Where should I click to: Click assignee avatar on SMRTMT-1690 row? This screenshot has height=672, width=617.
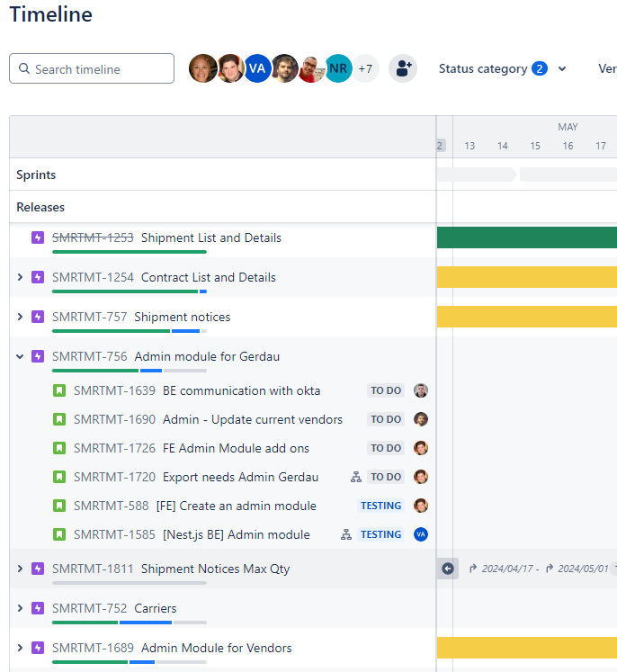(x=421, y=419)
